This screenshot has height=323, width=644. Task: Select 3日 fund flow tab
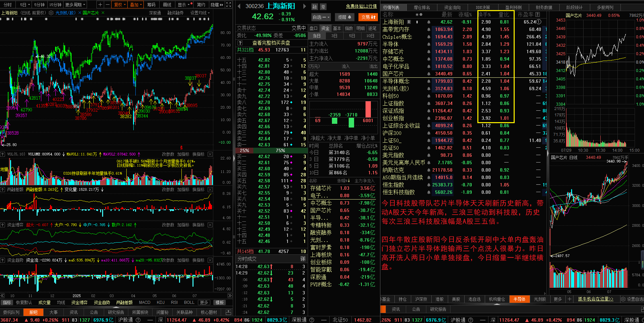pyautogui.click(x=334, y=36)
